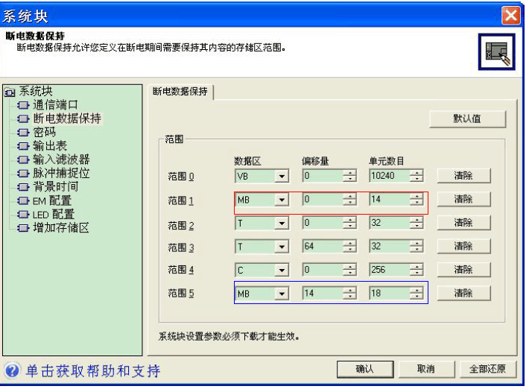Click 范围 0 偏移量 stepper arrows
The height and width of the screenshot is (392, 532).
(349, 176)
